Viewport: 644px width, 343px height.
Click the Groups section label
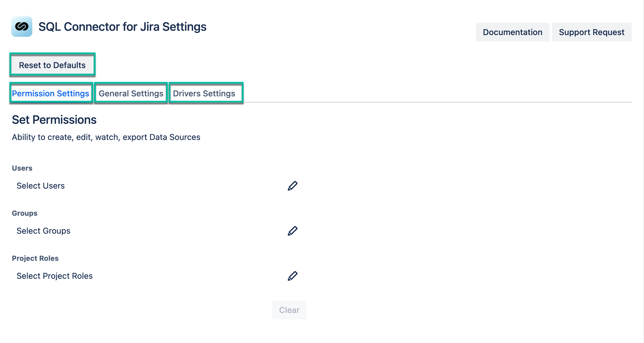click(24, 213)
